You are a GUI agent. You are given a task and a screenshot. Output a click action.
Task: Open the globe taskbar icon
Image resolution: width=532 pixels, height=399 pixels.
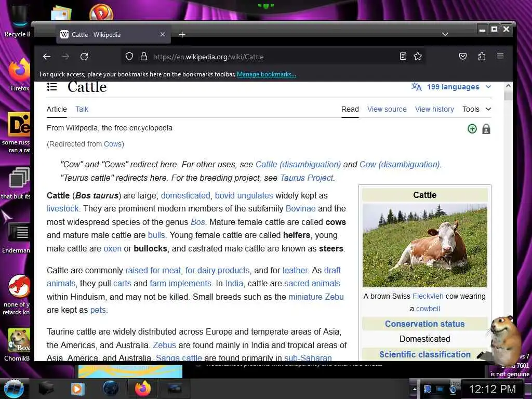pyautogui.click(x=111, y=389)
